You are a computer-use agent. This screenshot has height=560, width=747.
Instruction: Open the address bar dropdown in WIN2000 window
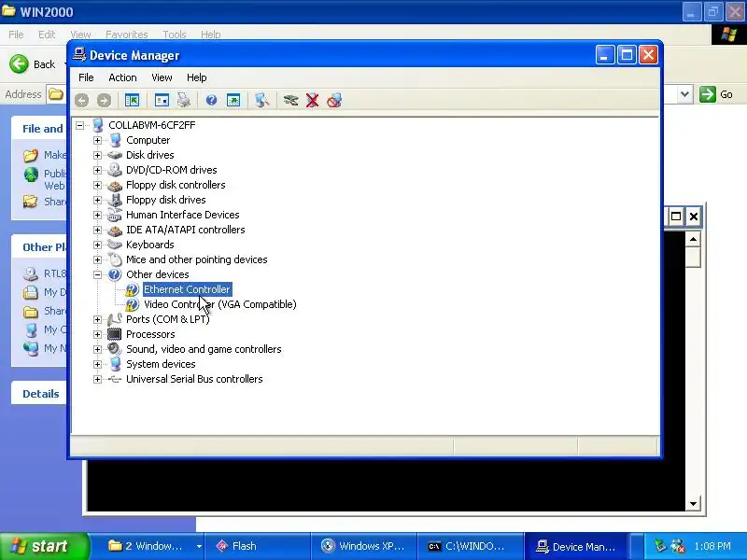point(684,94)
